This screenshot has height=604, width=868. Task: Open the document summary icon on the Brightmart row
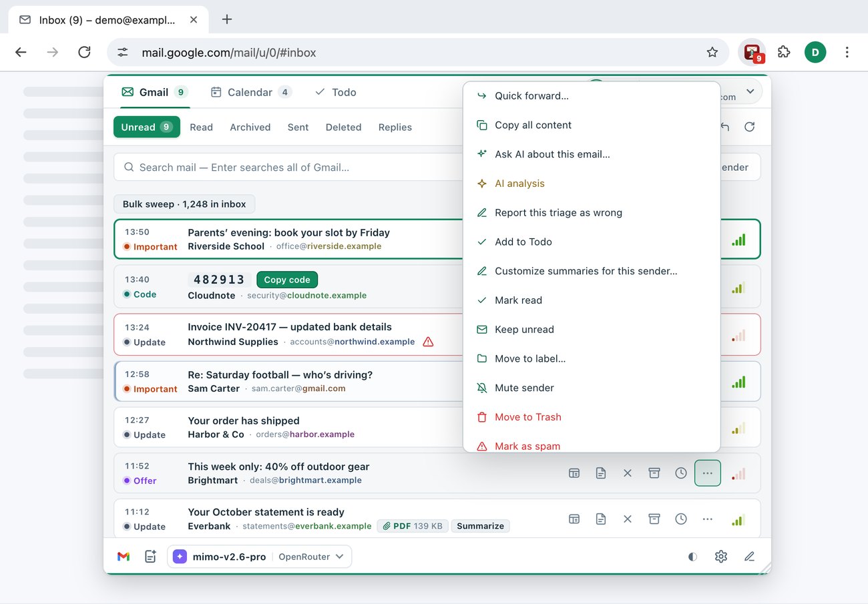(601, 473)
